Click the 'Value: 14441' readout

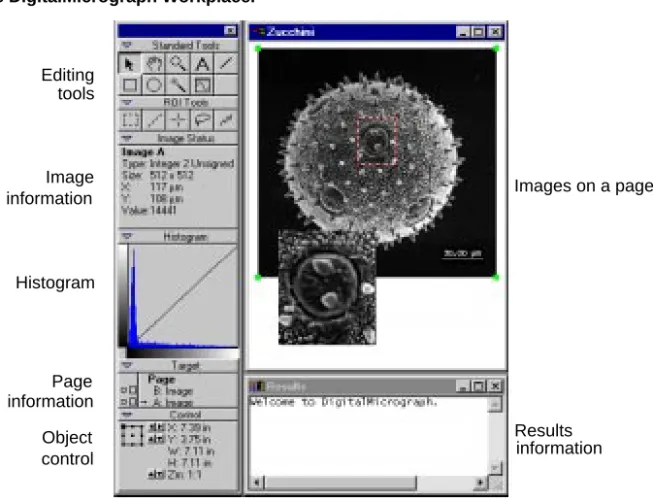(x=149, y=210)
